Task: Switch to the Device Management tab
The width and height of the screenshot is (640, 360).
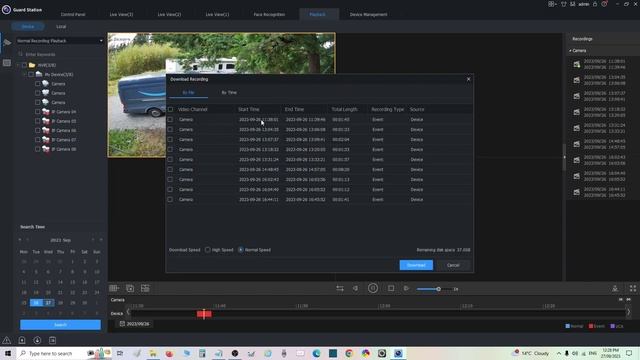Action: (x=368, y=14)
